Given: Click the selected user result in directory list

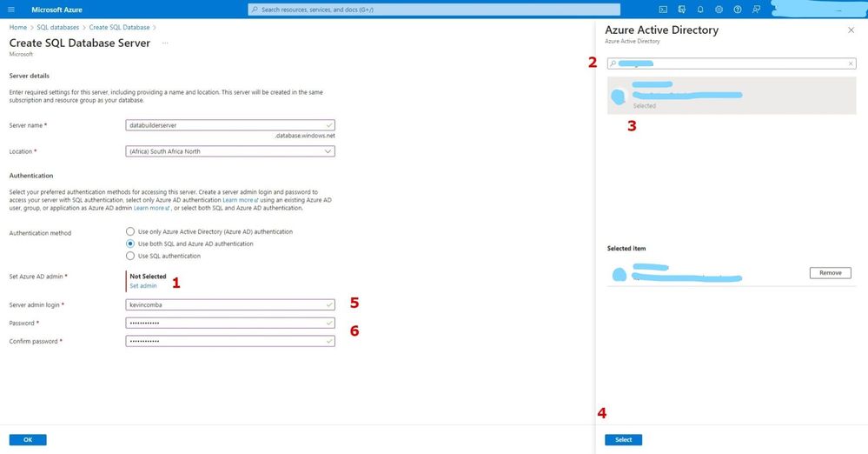Looking at the screenshot, I should click(x=732, y=96).
